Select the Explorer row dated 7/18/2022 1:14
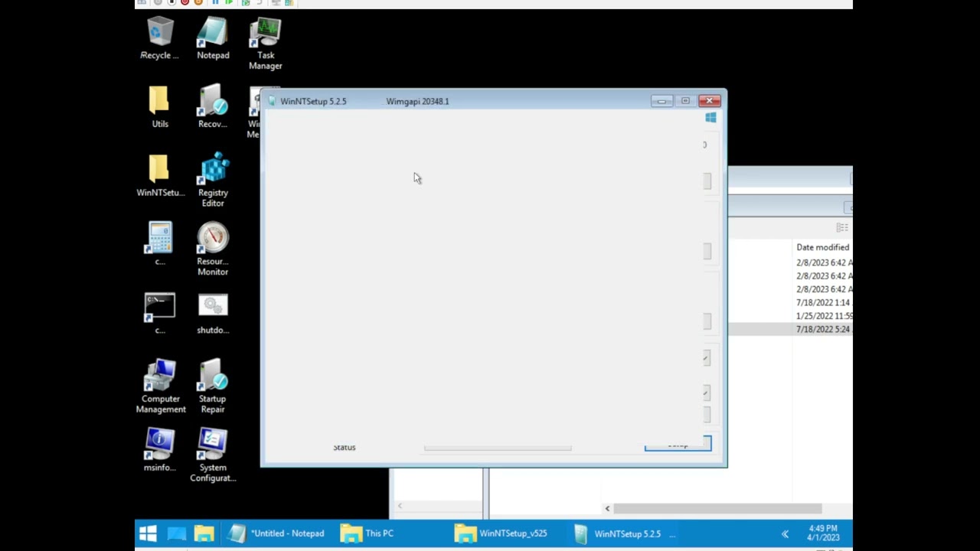Image resolution: width=980 pixels, height=551 pixels. point(790,302)
